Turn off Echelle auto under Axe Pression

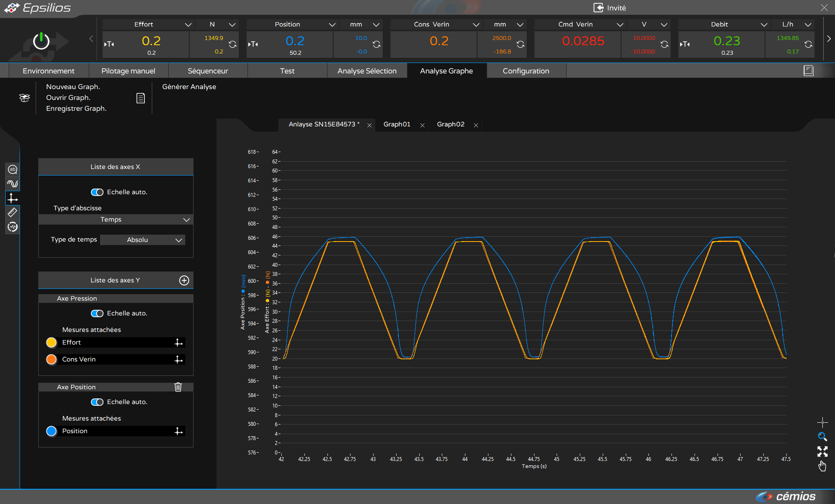click(x=97, y=313)
